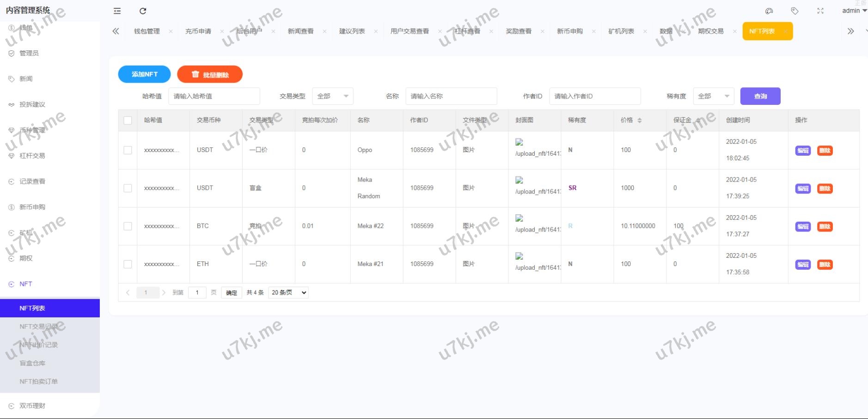Focus the 哈希值 input field
The image size is (868, 419).
click(x=214, y=96)
